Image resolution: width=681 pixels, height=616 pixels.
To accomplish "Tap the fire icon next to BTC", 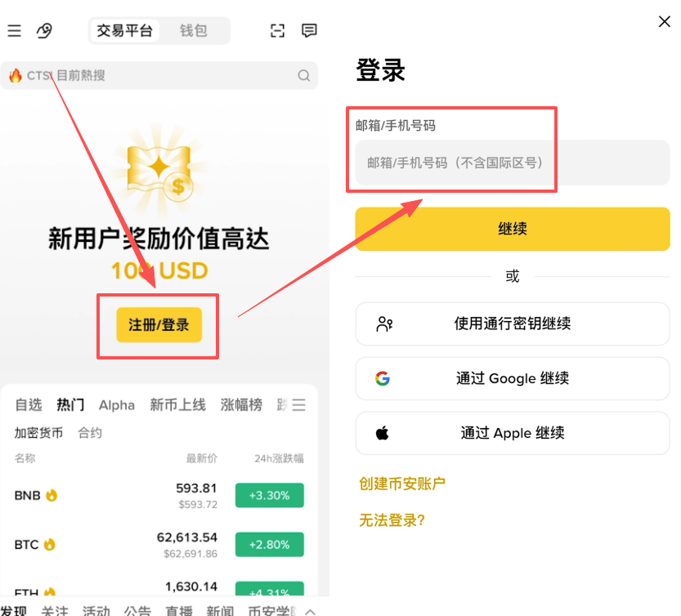I will pos(50,544).
